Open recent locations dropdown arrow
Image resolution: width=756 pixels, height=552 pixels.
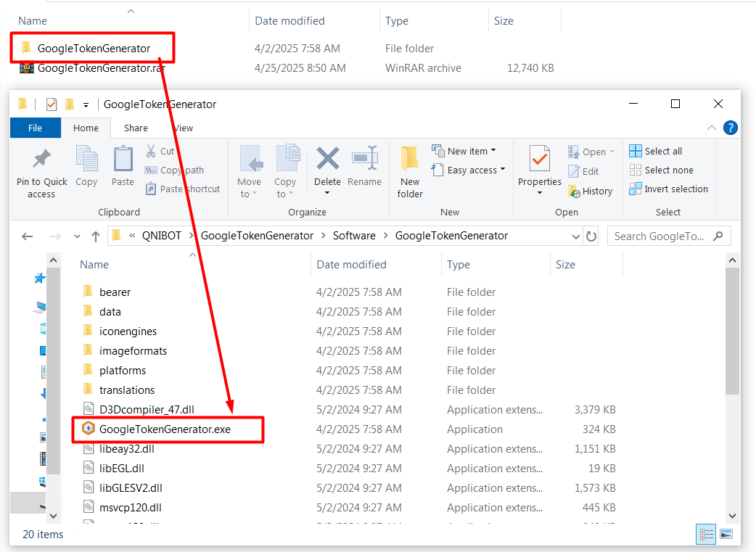[x=77, y=236]
